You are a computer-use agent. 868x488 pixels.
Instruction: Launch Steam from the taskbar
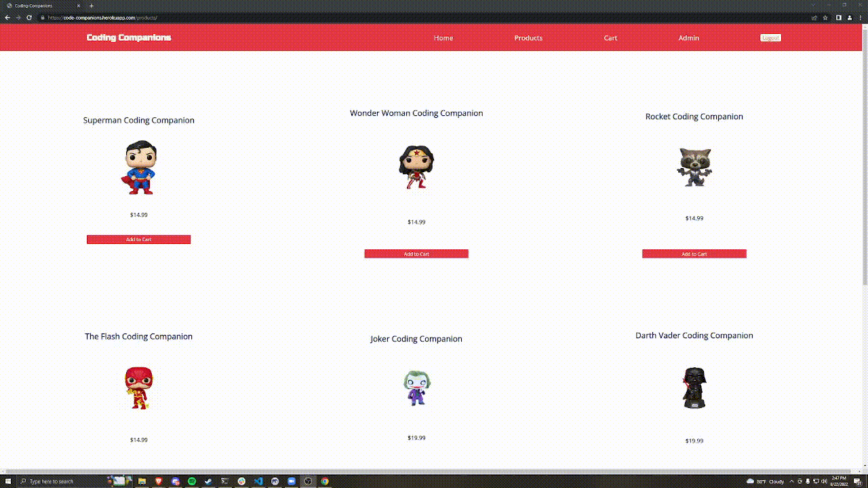[208, 481]
